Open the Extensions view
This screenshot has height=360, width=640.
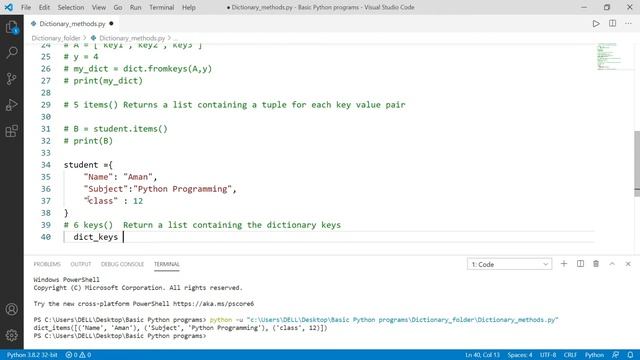click(11, 131)
